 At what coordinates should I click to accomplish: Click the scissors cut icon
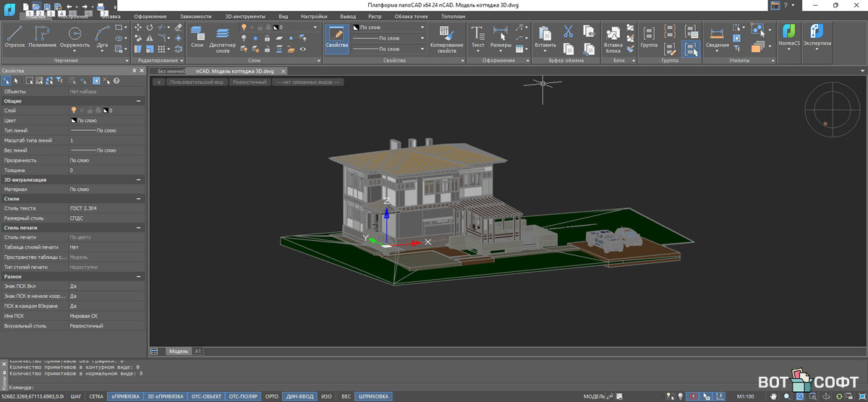tap(568, 31)
